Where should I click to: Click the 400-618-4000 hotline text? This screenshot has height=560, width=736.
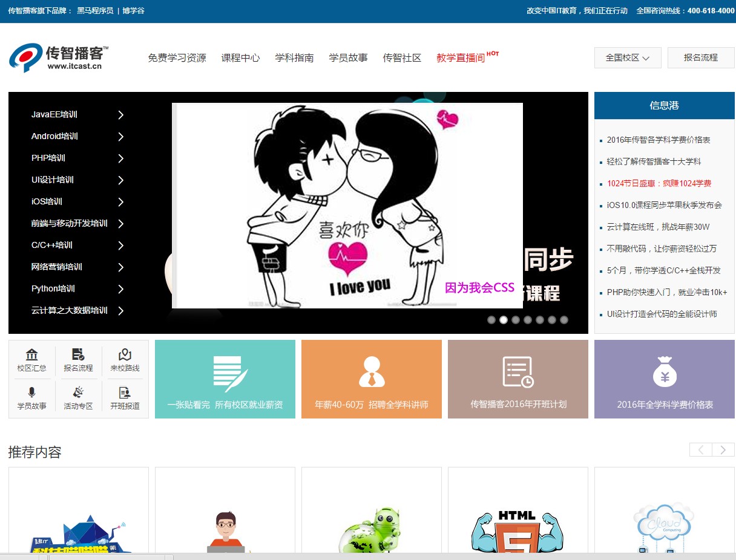tap(711, 11)
